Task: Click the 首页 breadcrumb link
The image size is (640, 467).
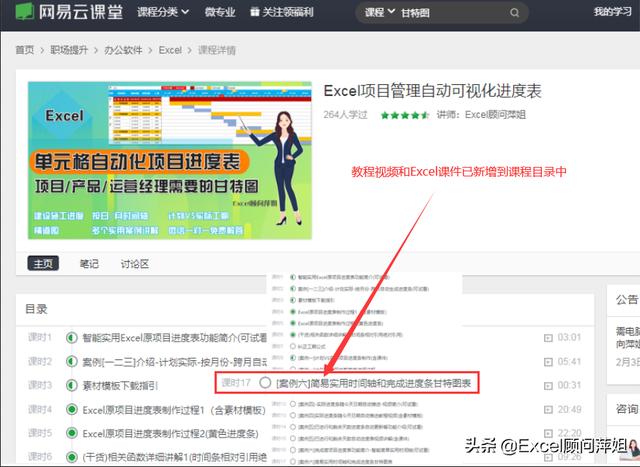Action: [x=25, y=50]
